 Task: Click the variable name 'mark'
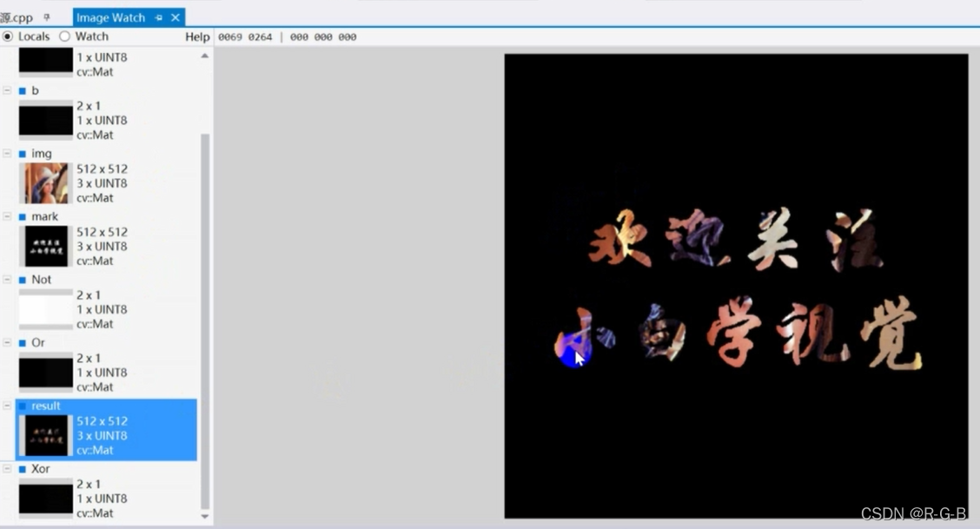coord(44,216)
